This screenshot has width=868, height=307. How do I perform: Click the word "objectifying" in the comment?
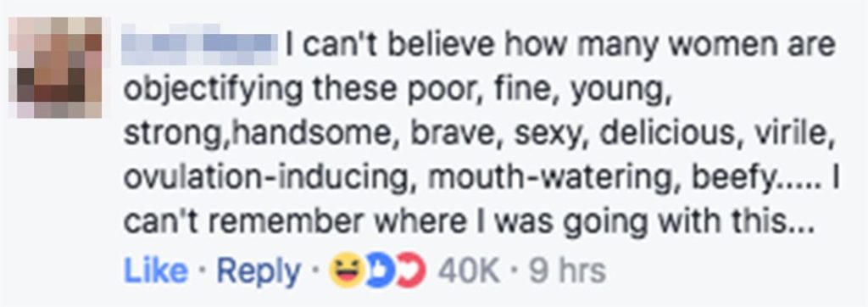pos(213,91)
